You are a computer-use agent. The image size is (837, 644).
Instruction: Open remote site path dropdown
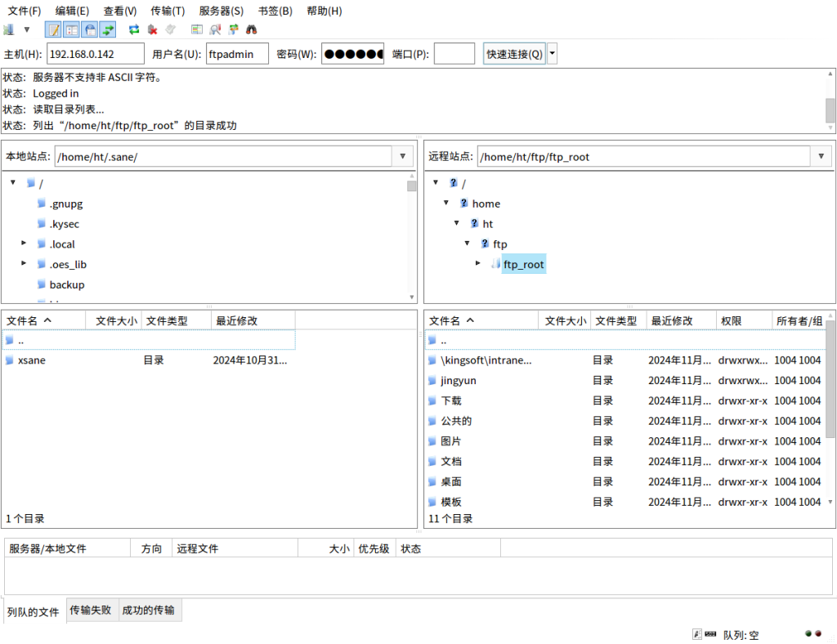821,156
